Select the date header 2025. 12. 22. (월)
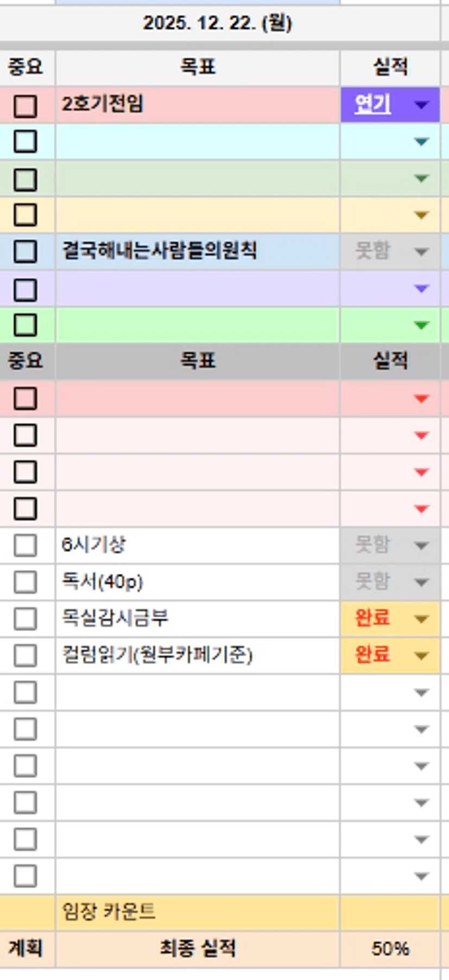The image size is (449, 980). 217,23
